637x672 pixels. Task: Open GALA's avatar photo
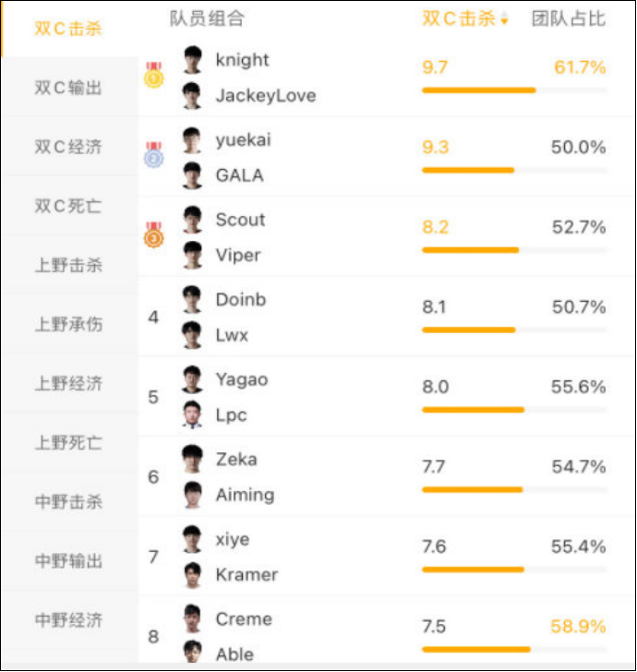[192, 174]
